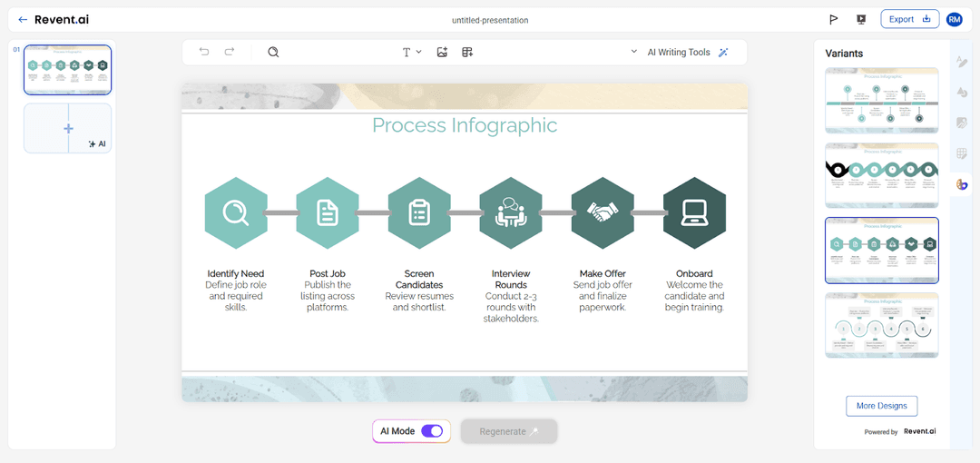
Task: Select slide 01 thumbnail in left panel
Action: (68, 70)
